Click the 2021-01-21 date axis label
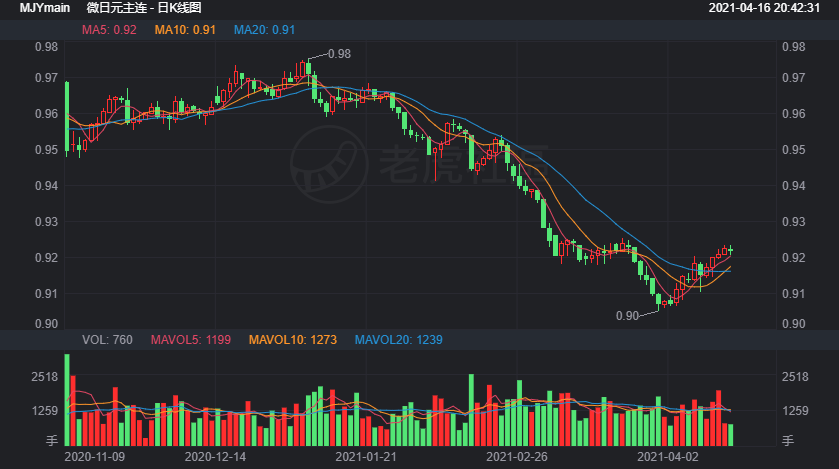Viewport: 839px width, 469px height. point(366,457)
